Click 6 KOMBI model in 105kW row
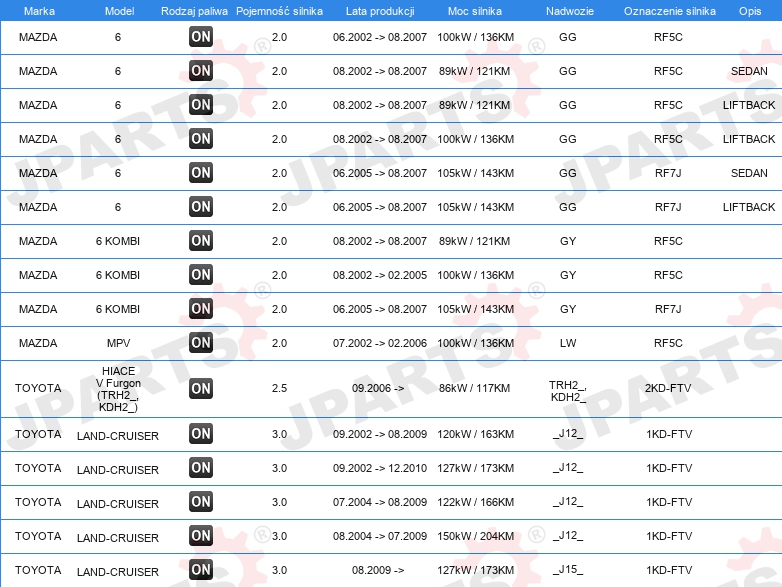The height and width of the screenshot is (587, 782). pyautogui.click(x=118, y=309)
